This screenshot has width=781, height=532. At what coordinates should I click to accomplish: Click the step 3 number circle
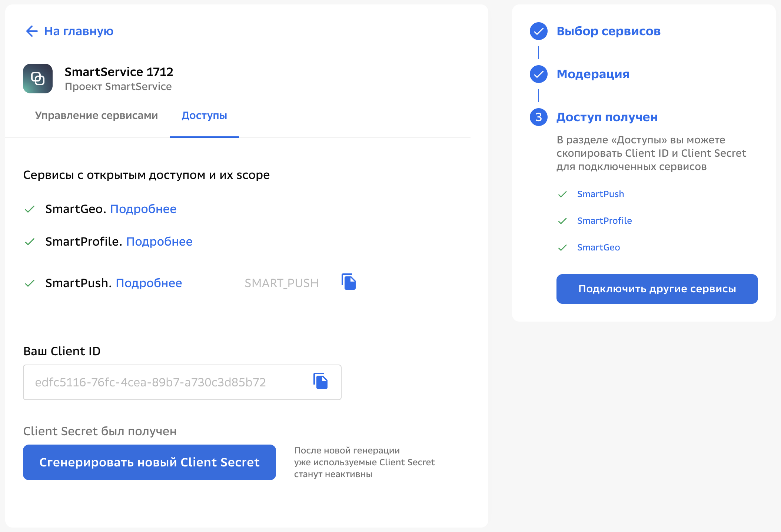tap(539, 117)
